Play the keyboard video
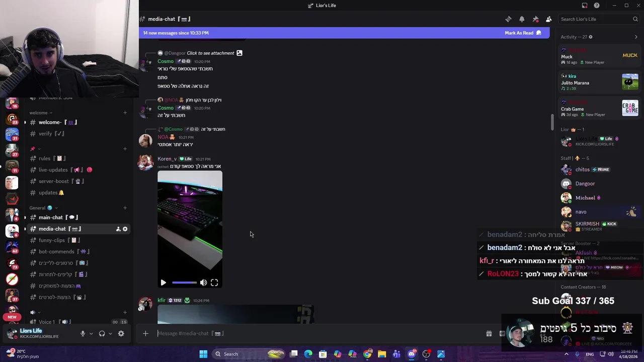644x362 pixels. (163, 283)
